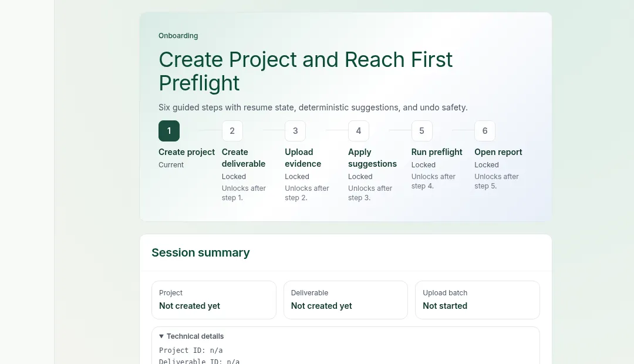Click the Upload batch summary card
634x364 pixels.
pyautogui.click(x=477, y=299)
